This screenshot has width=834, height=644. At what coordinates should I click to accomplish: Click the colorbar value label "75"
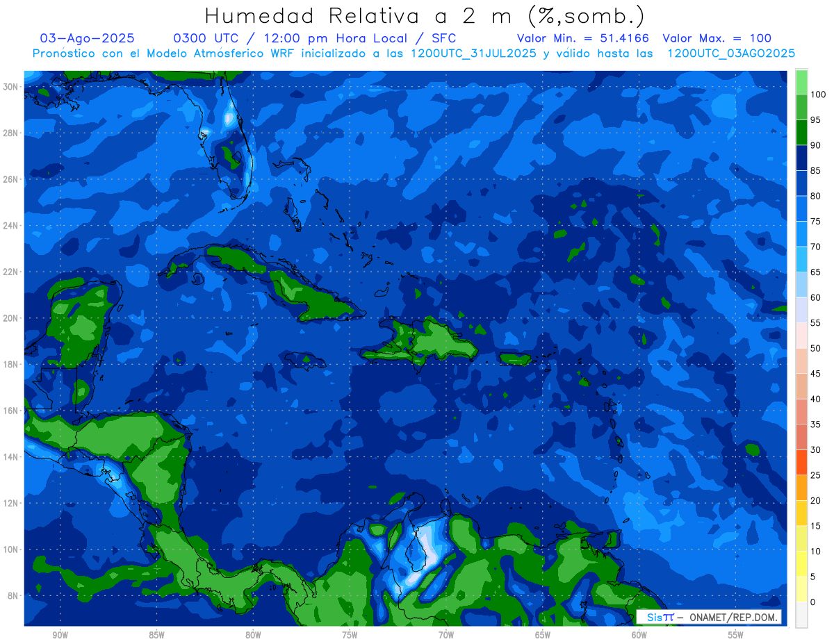click(815, 221)
